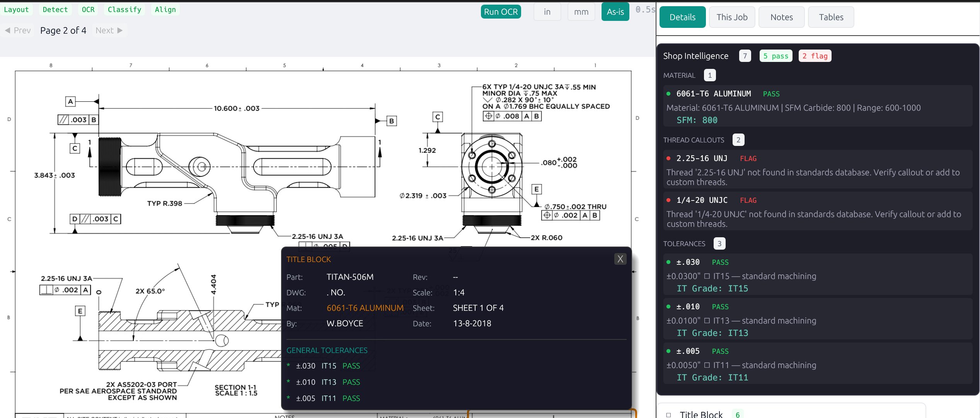Collapse the MATERIAL section
Screen dimensions: 980x418
pyautogui.click(x=679, y=75)
